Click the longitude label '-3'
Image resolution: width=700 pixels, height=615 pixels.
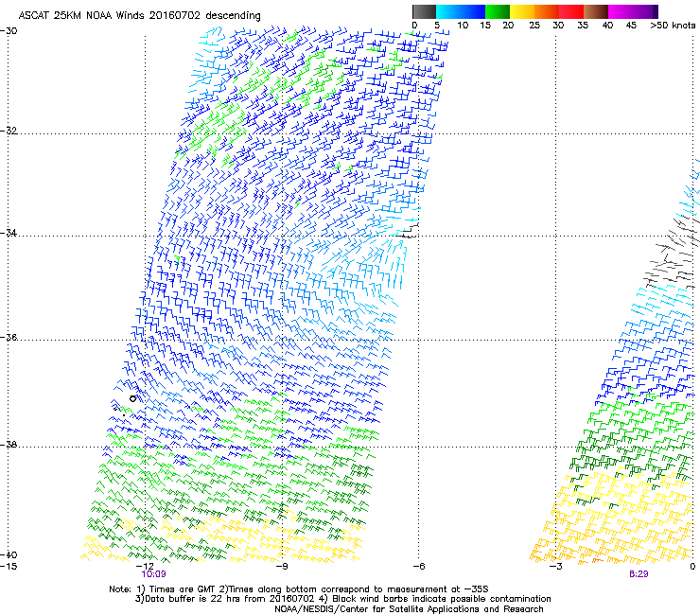pos(555,567)
